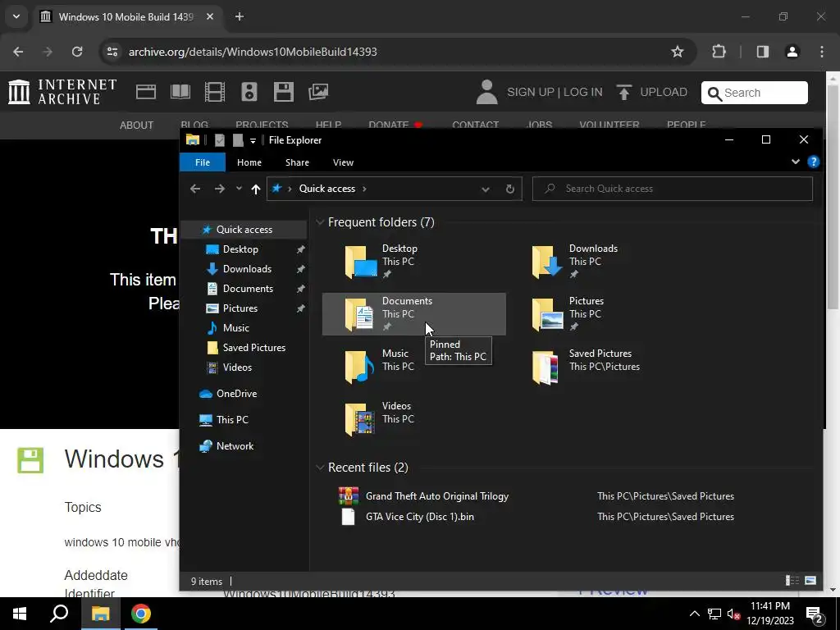Viewport: 840px width, 630px height.
Task: Open the Software floppy icon on archive.org
Action: (283, 92)
